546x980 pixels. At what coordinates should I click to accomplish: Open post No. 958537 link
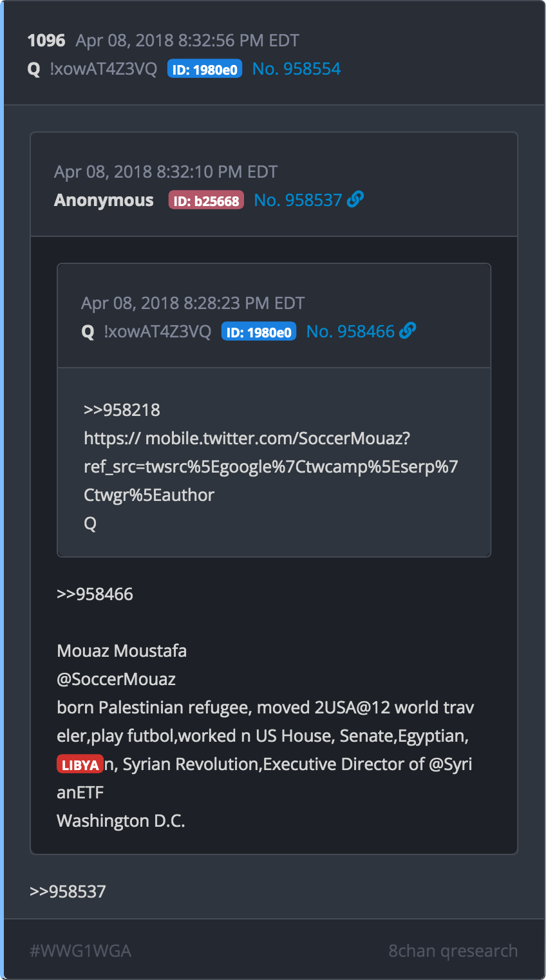click(298, 200)
